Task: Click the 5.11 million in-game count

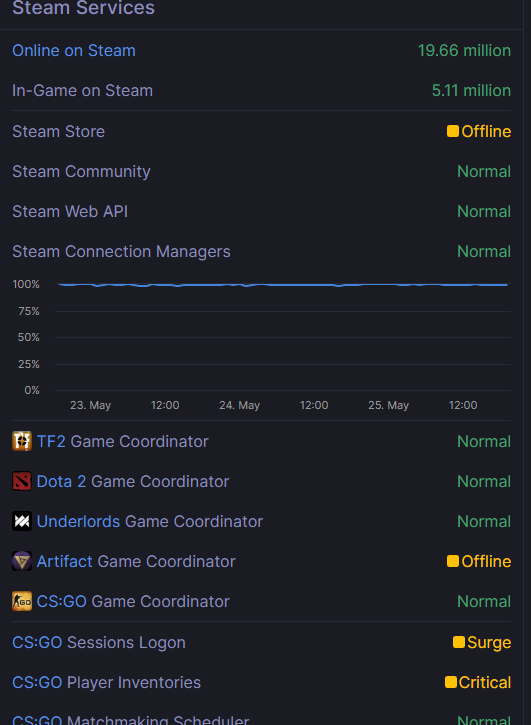Action: point(471,91)
